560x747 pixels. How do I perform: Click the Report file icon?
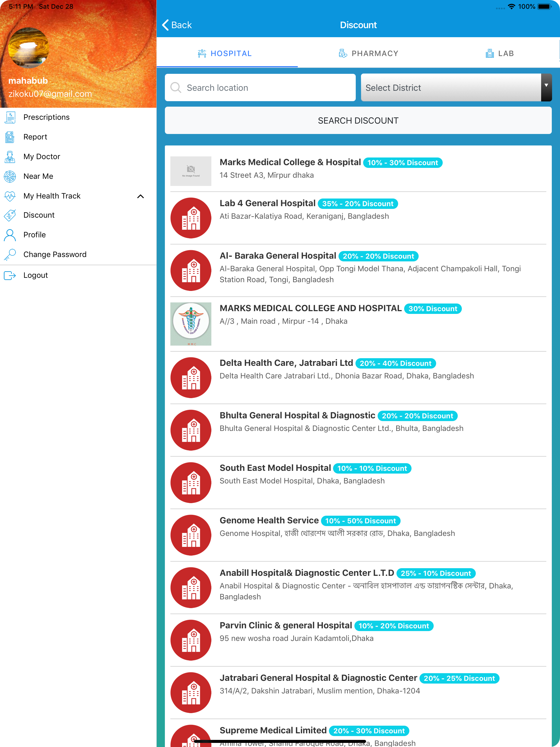pyautogui.click(x=10, y=137)
